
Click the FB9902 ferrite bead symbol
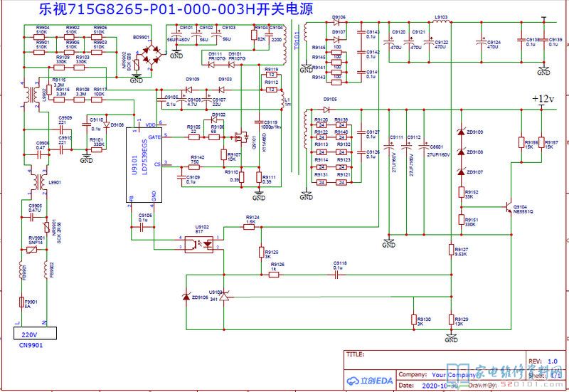click(46, 270)
